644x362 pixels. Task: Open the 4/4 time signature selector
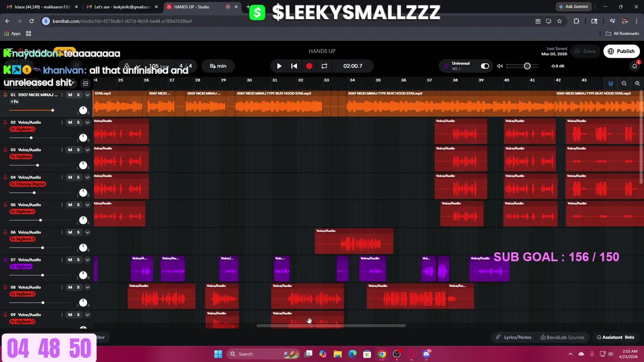click(186, 66)
